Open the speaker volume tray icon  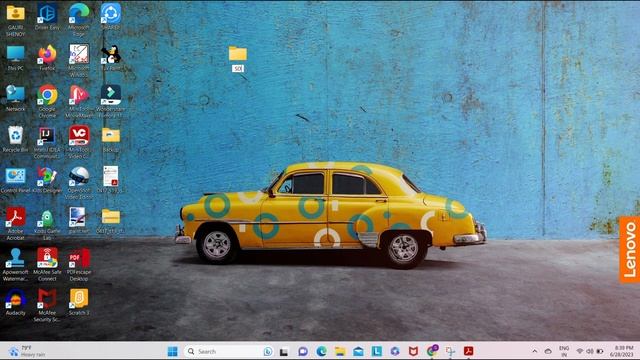click(x=589, y=351)
